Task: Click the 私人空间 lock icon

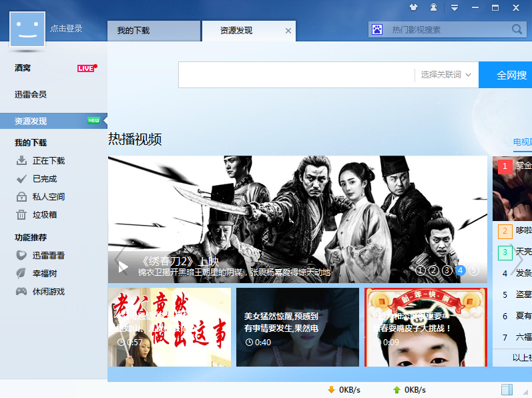Action: (x=21, y=197)
